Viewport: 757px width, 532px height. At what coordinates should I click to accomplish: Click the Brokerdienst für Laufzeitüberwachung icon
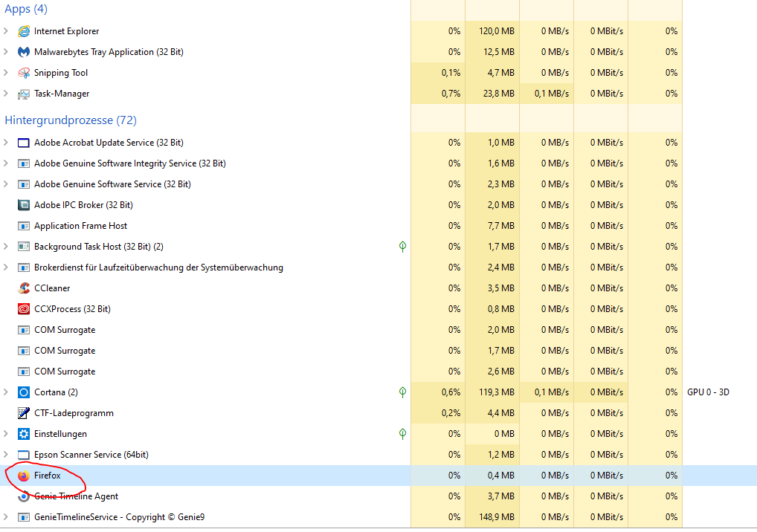point(24,267)
